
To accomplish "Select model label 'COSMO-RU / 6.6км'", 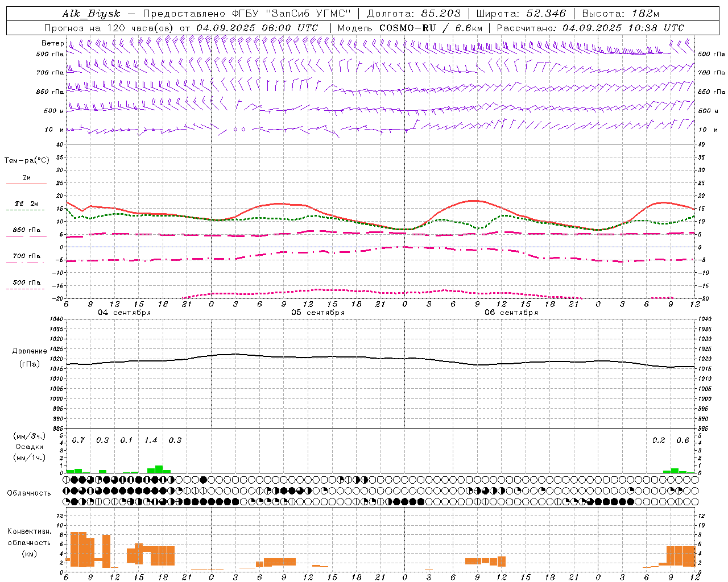I will (x=431, y=28).
